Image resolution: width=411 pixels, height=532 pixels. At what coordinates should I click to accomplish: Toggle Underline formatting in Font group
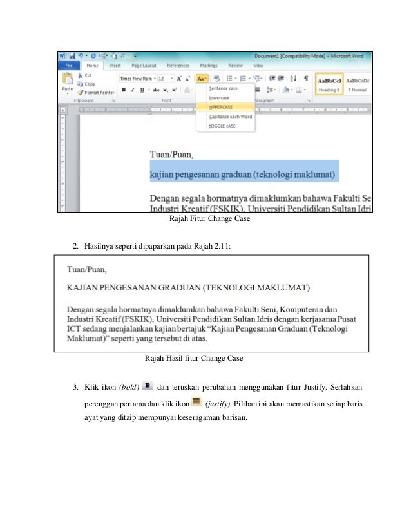click(x=142, y=90)
